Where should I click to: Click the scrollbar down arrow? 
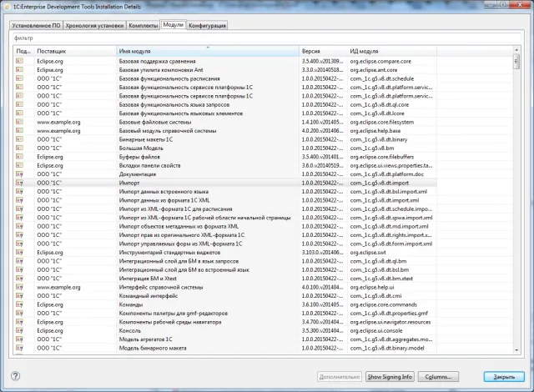click(516, 349)
